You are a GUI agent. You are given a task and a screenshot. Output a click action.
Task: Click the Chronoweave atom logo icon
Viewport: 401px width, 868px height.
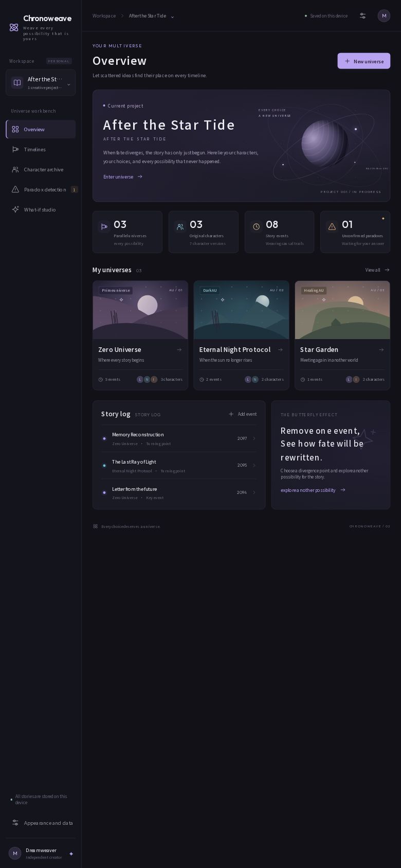[x=14, y=27]
